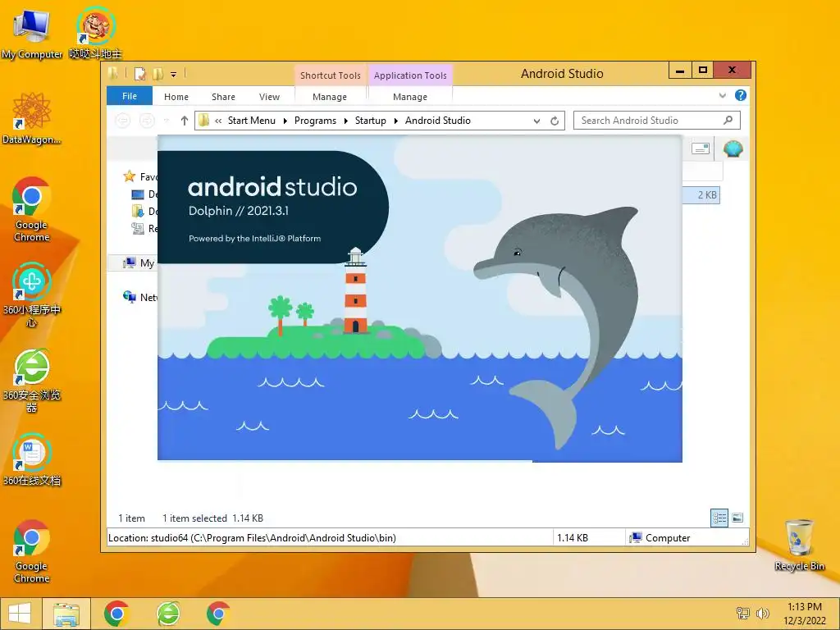Click the search magnifier icon

(x=728, y=120)
